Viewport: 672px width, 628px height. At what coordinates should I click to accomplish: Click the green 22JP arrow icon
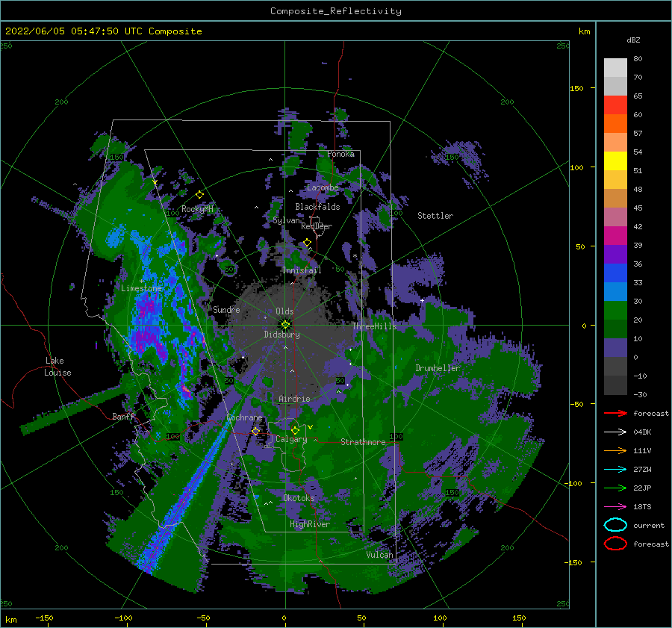tap(615, 488)
